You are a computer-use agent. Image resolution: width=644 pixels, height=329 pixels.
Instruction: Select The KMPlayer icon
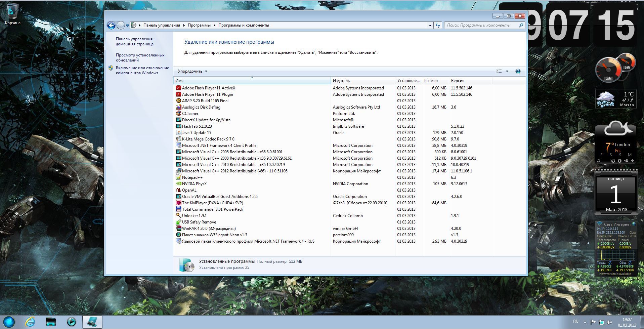179,203
